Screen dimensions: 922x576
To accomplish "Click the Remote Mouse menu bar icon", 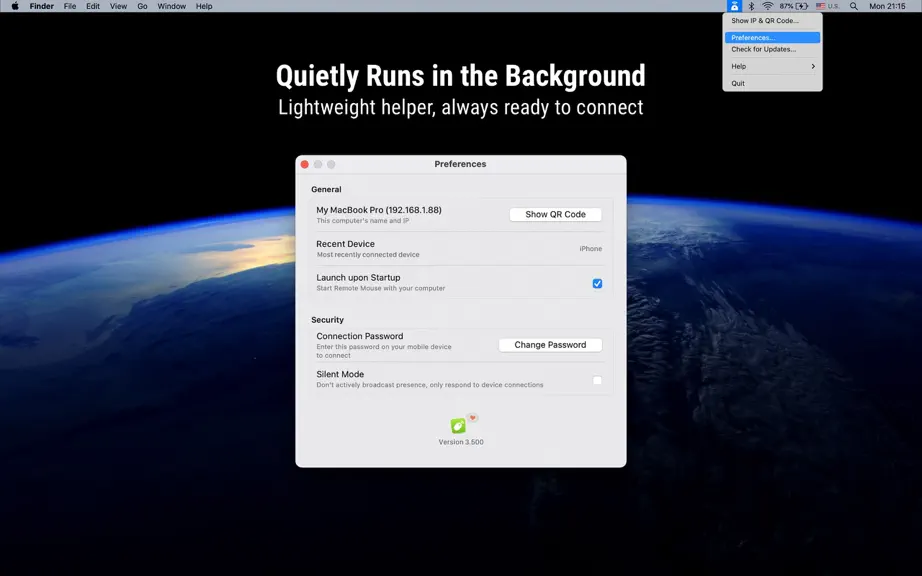I will coord(734,6).
